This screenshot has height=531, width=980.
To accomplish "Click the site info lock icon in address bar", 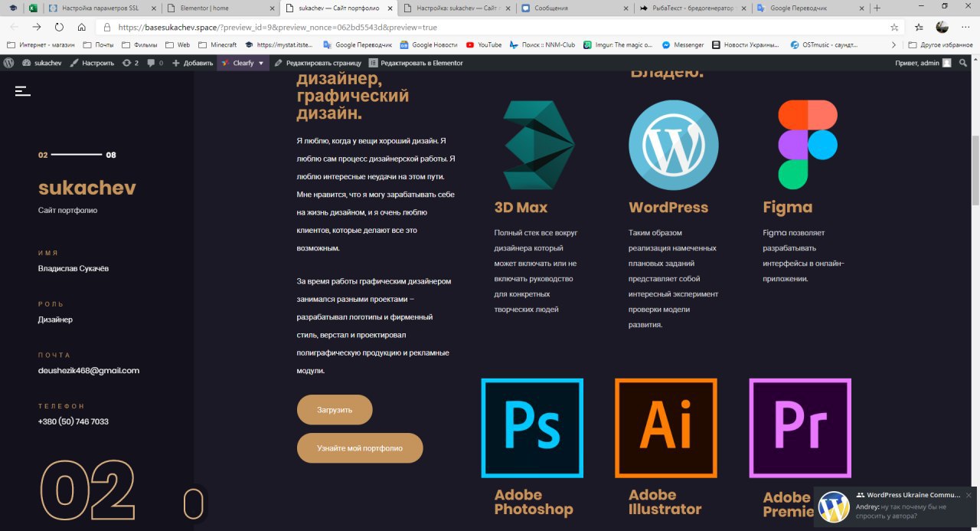I will pyautogui.click(x=106, y=27).
